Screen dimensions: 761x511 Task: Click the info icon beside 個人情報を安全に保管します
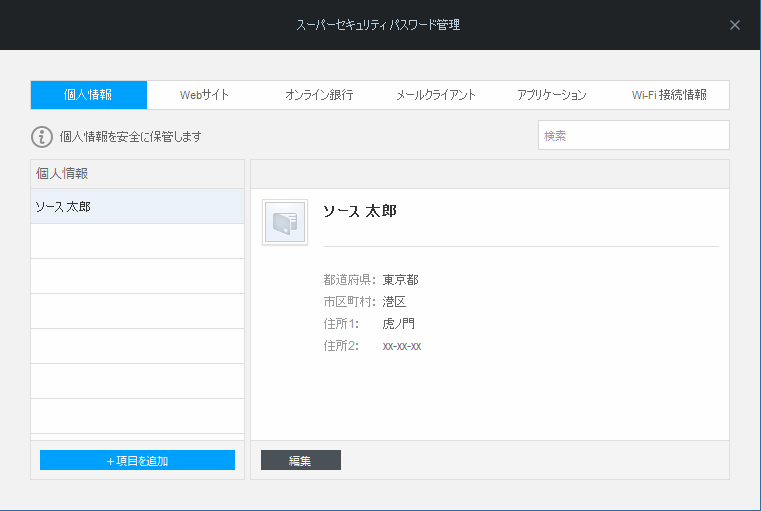42,137
